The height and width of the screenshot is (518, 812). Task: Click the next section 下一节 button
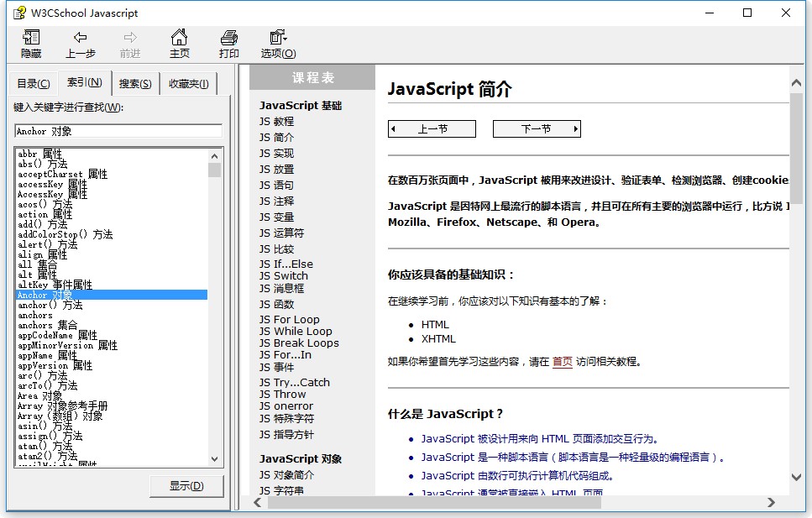(536, 128)
